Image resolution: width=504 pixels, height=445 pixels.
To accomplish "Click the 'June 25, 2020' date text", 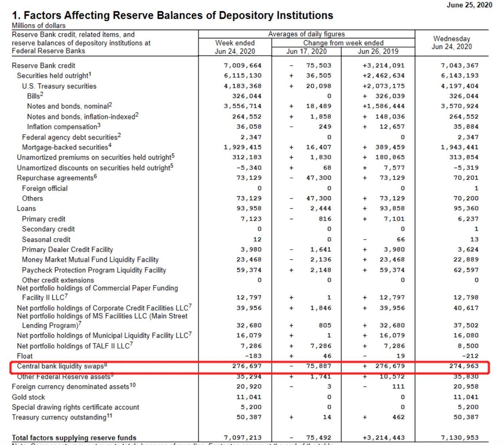I will tap(469, 5).
